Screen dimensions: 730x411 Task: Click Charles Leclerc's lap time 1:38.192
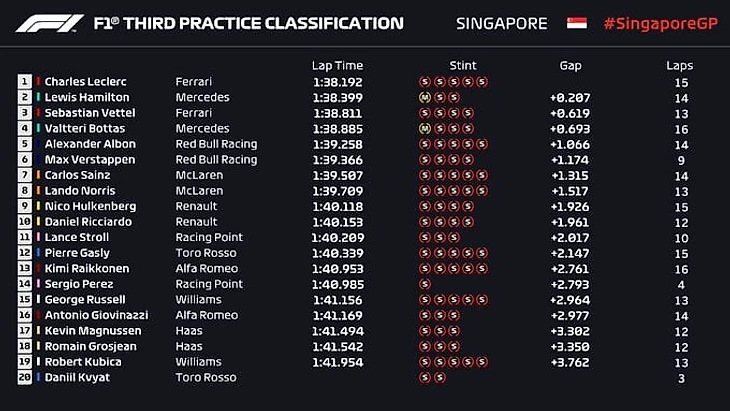click(337, 82)
